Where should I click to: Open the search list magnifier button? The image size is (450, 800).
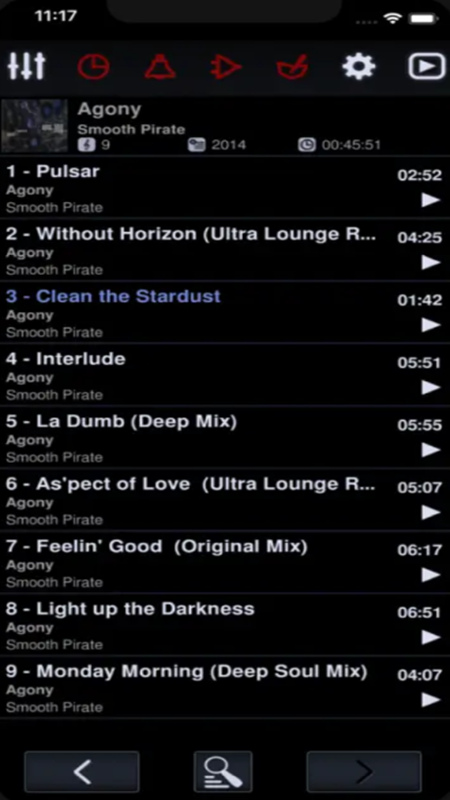click(x=223, y=771)
